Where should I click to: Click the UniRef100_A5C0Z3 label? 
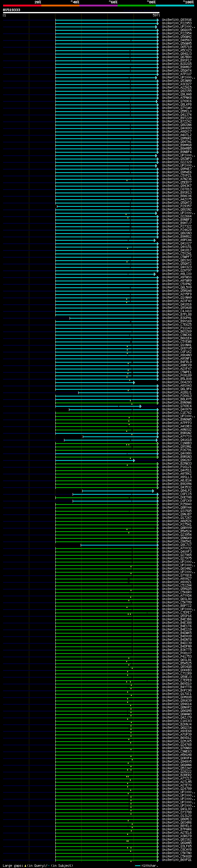coord(176,50)
